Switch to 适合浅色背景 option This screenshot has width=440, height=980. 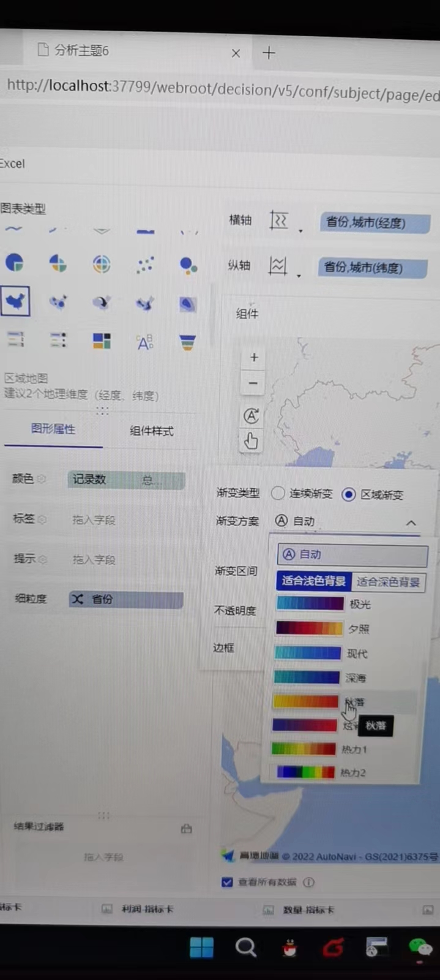pyautogui.click(x=313, y=581)
